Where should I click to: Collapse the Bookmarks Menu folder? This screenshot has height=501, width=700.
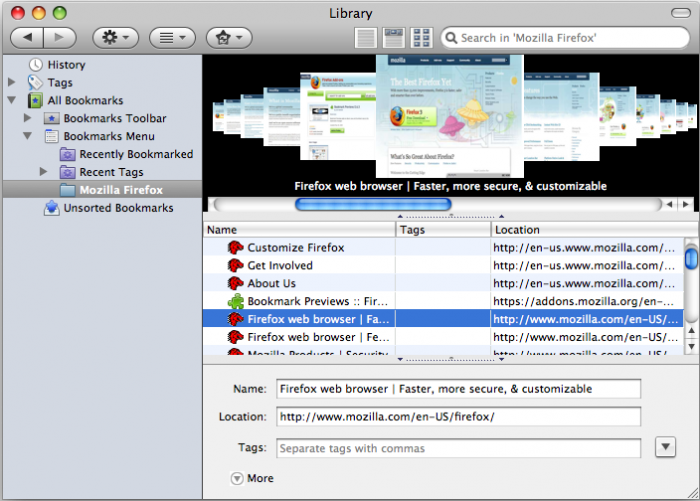pos(28,136)
